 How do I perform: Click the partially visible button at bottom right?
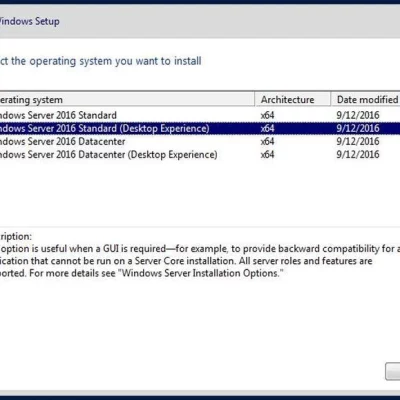pos(393,371)
